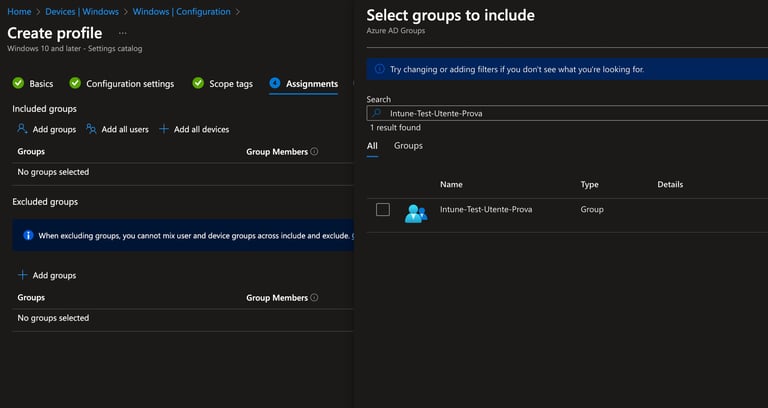Go to Basics step

(41, 84)
